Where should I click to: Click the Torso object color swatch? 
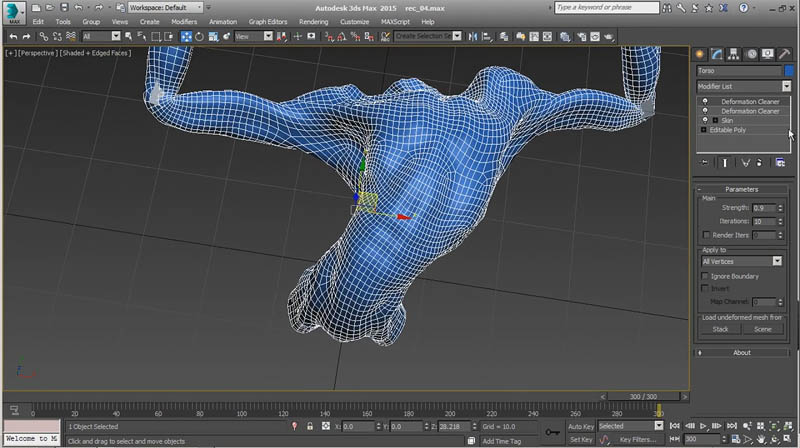[x=787, y=71]
